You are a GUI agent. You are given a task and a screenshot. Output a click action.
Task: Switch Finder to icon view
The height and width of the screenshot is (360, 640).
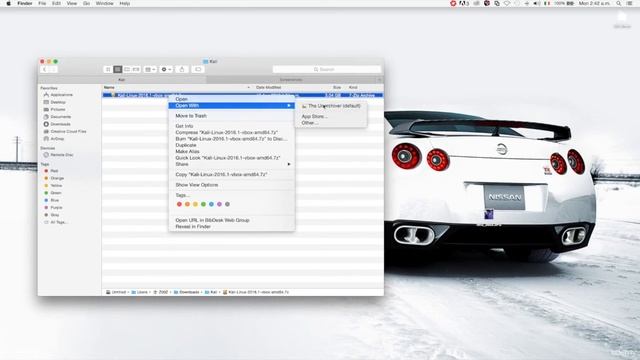click(x=108, y=69)
